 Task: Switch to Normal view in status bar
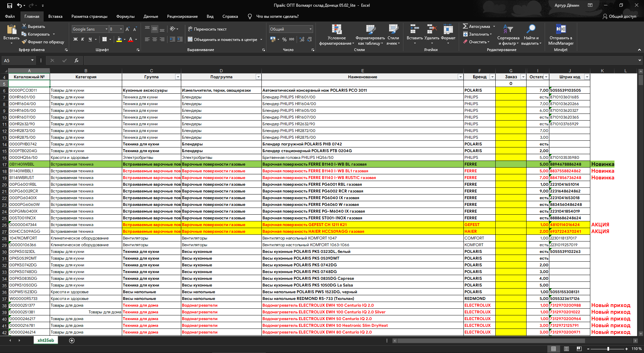click(554, 349)
